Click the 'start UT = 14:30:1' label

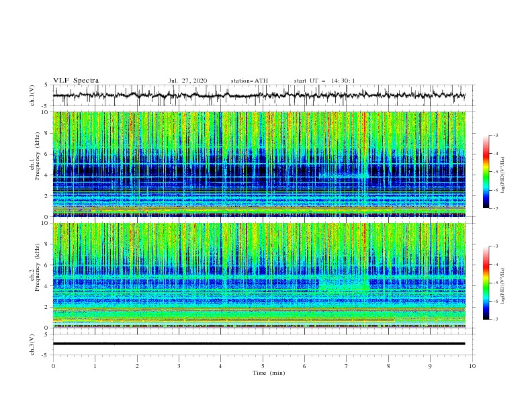pos(324,81)
